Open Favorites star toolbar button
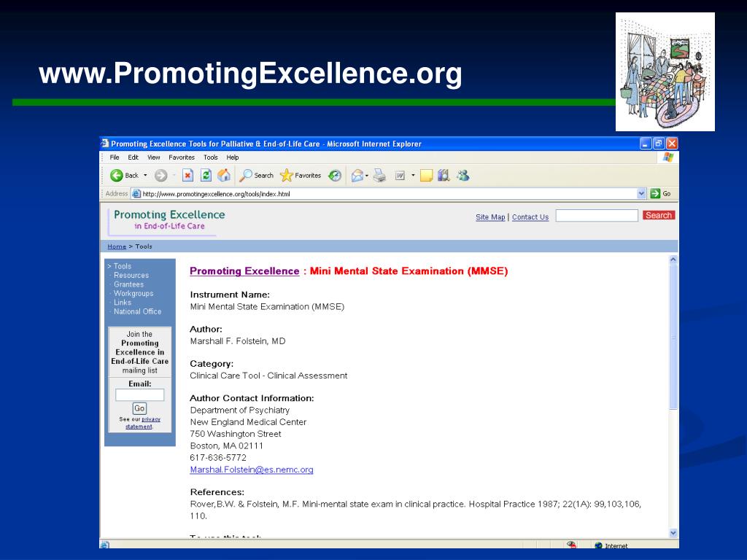Viewport: 747px width, 560px height. pyautogui.click(x=301, y=176)
